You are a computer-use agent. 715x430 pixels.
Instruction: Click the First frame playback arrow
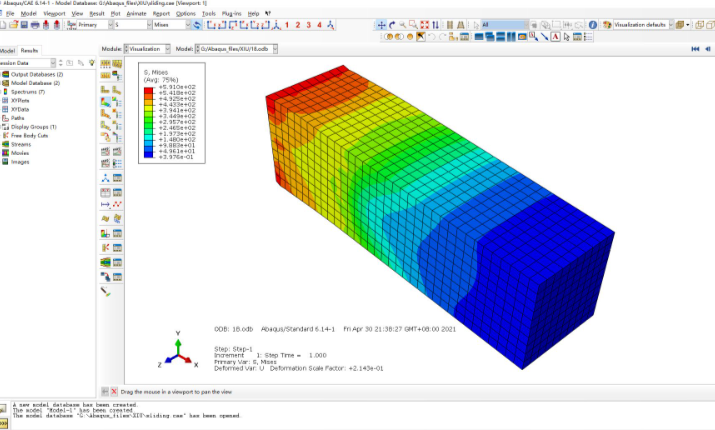coord(695,48)
